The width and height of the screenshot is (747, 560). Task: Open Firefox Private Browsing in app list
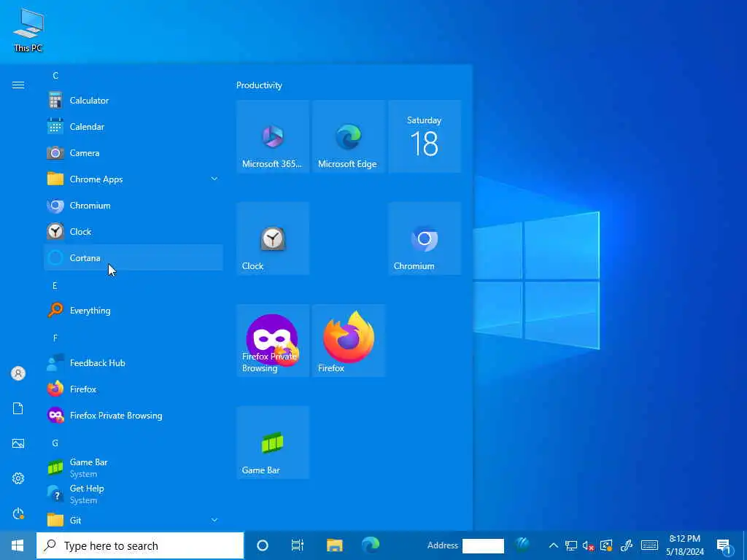pos(133,415)
